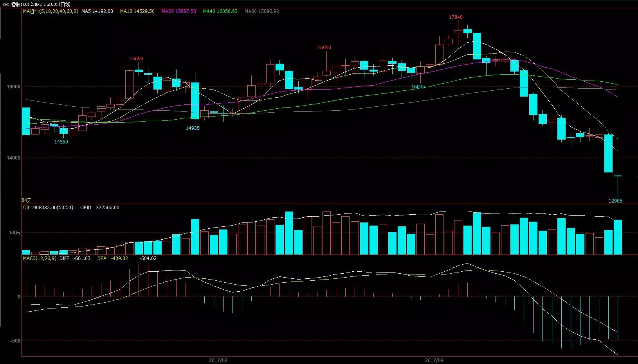Click the 14000 price axis label
Screen dimensions: 638x364
(14, 158)
